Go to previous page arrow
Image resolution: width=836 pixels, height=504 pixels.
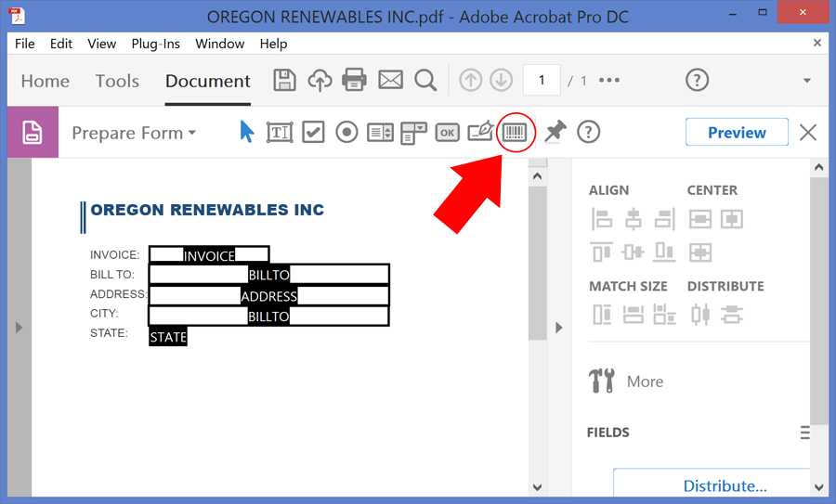470,81
